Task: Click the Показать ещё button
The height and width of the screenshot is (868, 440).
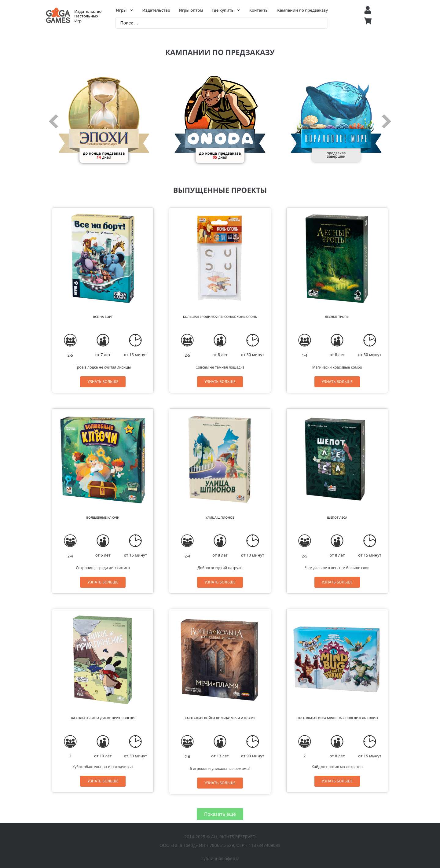Action: (220, 814)
